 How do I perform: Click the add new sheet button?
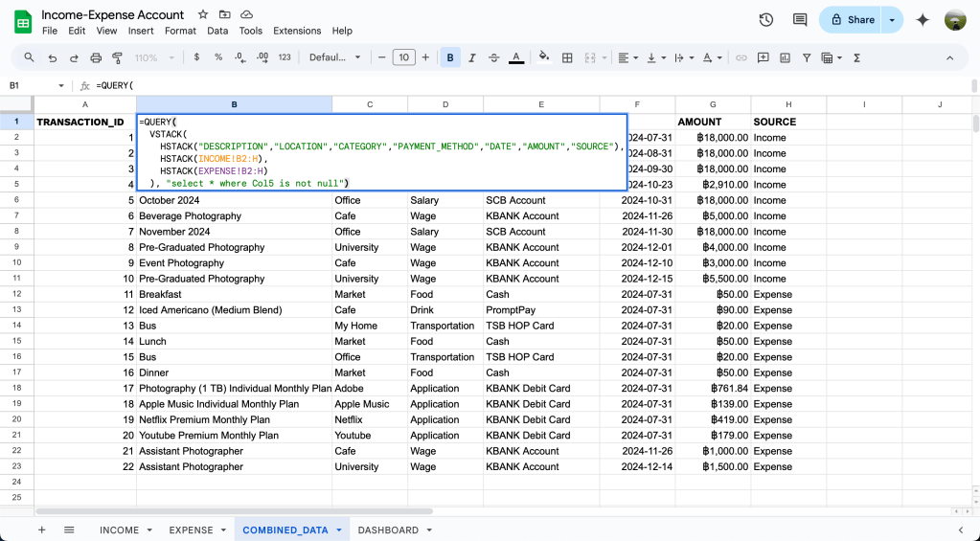41,530
